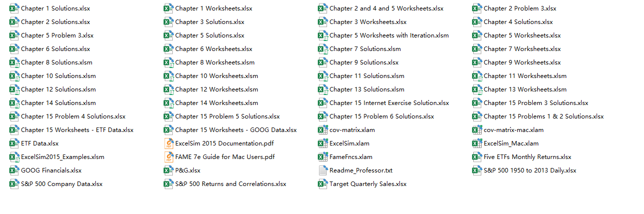Screen dimensions: 644x214
Task: Click file name Chapter 4 Solutions.xlsx
Action: [x=518, y=22]
